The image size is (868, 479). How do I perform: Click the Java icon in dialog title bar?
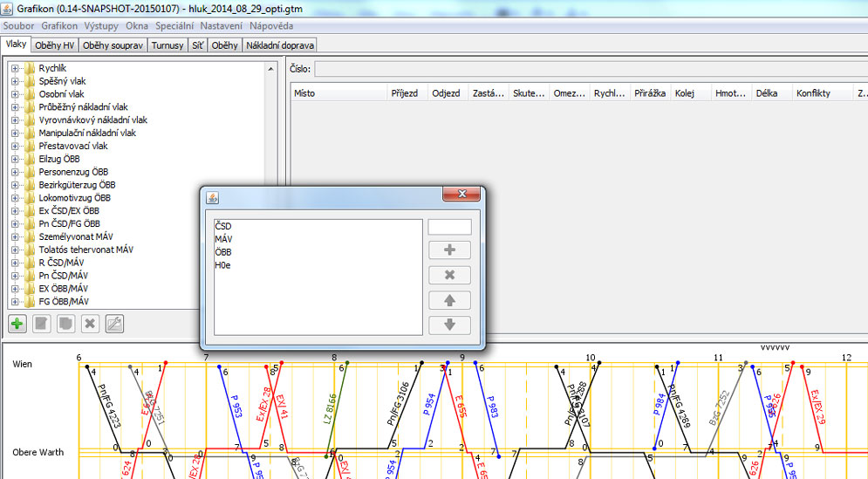tap(212, 198)
